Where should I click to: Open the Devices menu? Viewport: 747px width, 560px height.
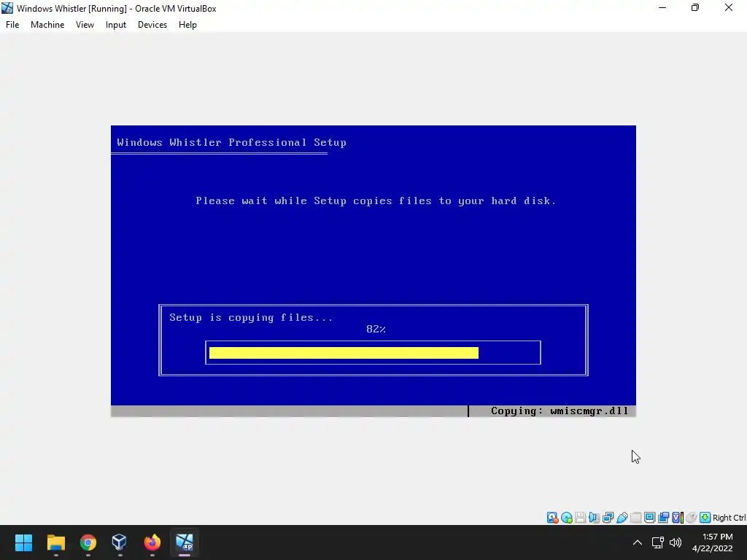point(152,25)
